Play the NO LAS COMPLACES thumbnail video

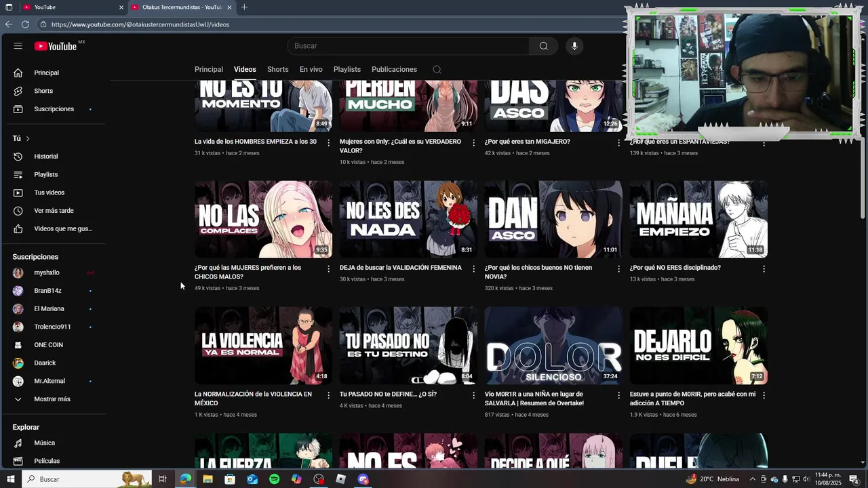(x=263, y=219)
